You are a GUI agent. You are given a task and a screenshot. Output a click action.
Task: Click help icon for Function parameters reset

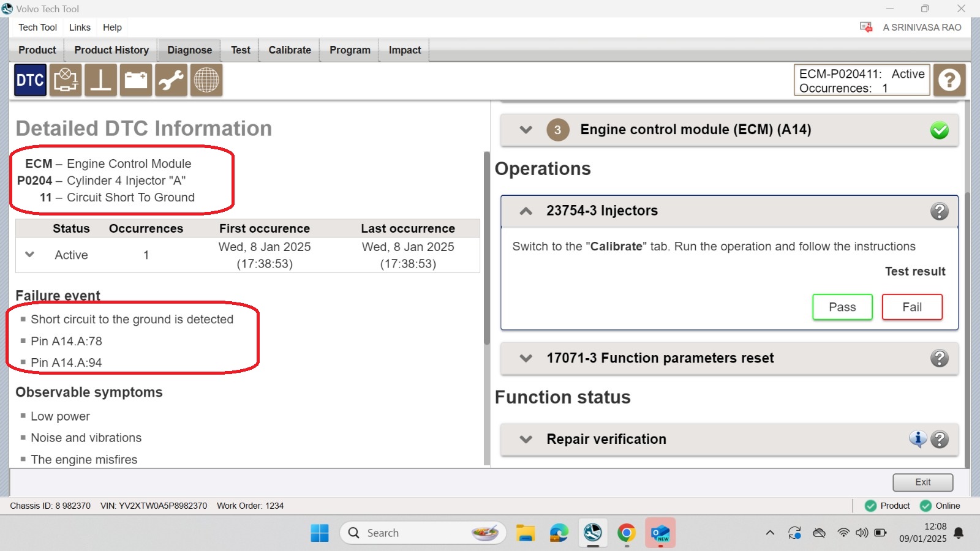pyautogui.click(x=939, y=358)
